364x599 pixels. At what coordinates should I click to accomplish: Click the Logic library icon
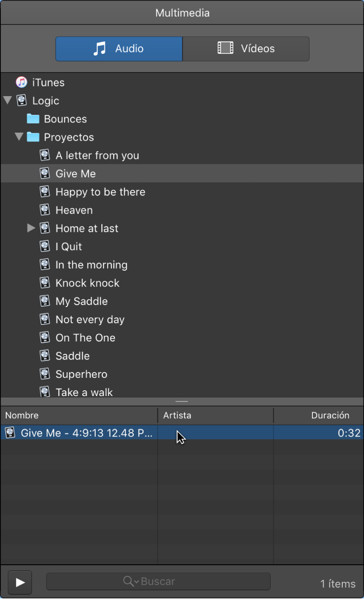(x=21, y=101)
